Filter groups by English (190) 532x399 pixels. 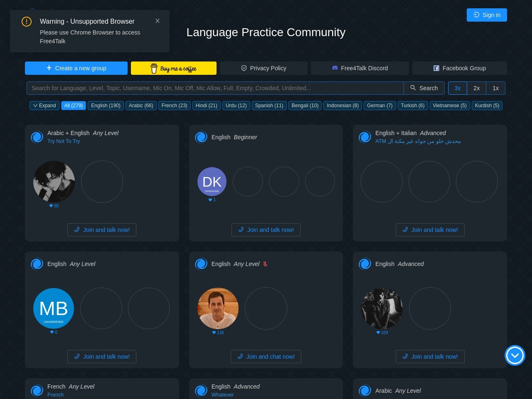pyautogui.click(x=106, y=106)
